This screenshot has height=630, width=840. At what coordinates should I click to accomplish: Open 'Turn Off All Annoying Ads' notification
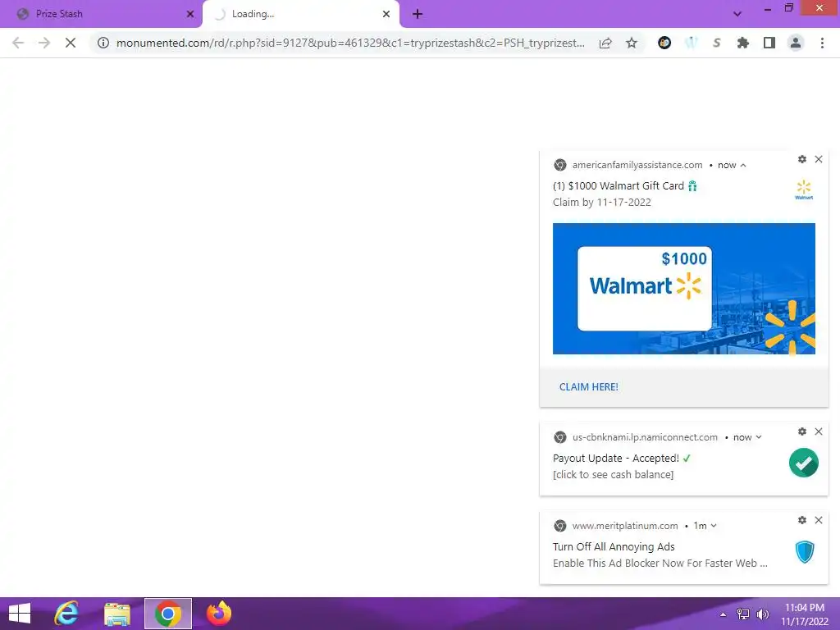click(x=614, y=546)
